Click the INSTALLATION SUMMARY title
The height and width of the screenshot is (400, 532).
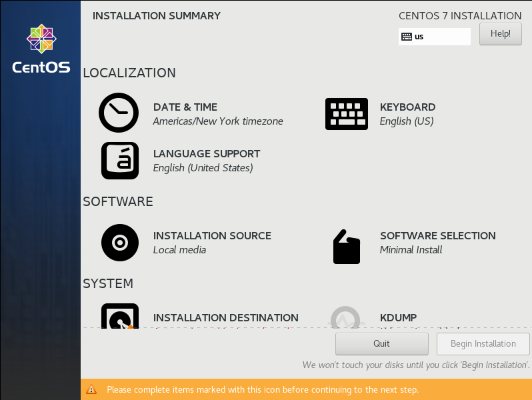(157, 16)
